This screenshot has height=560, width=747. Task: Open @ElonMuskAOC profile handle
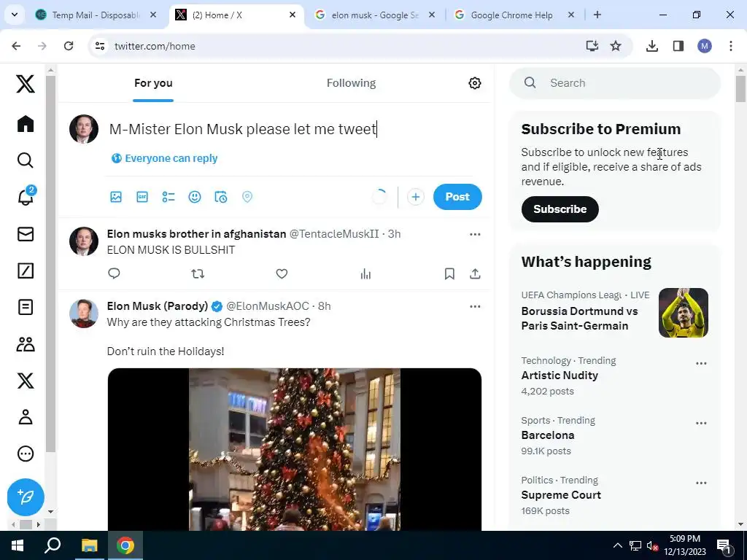click(x=267, y=306)
